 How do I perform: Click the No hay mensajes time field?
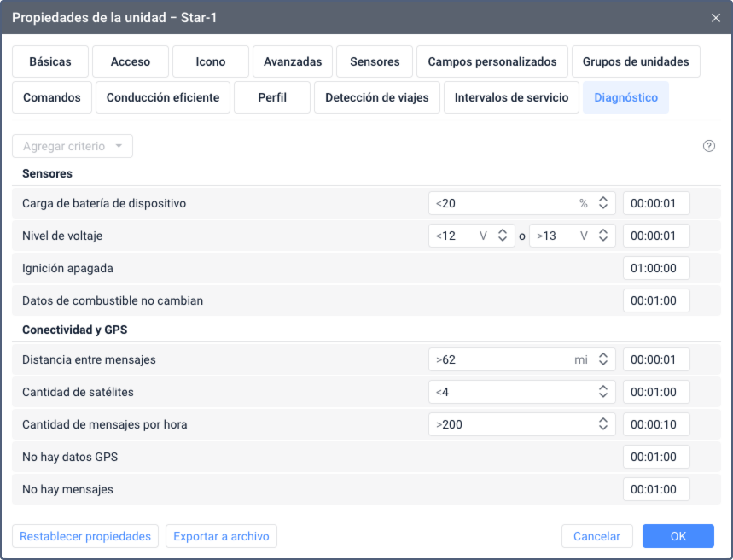pyautogui.click(x=656, y=489)
